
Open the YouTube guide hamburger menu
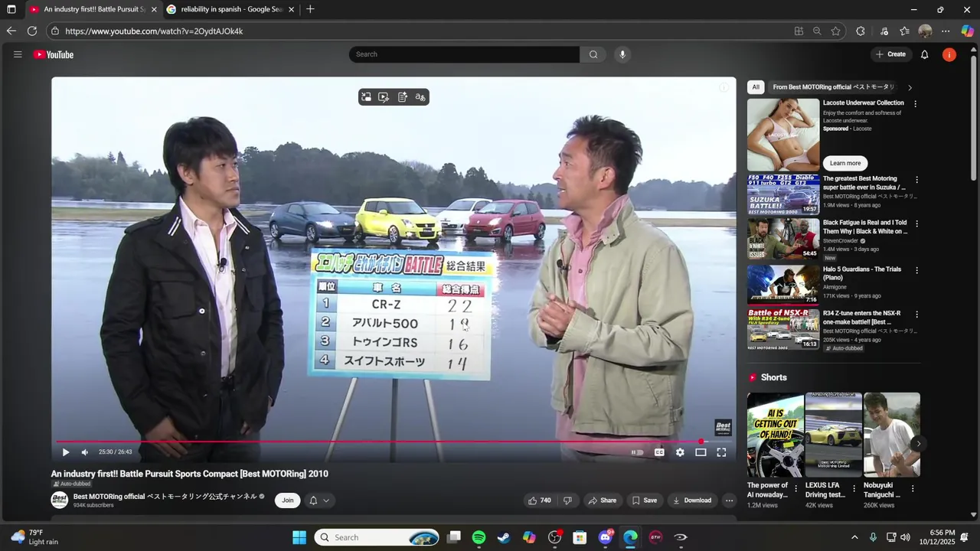(18, 54)
